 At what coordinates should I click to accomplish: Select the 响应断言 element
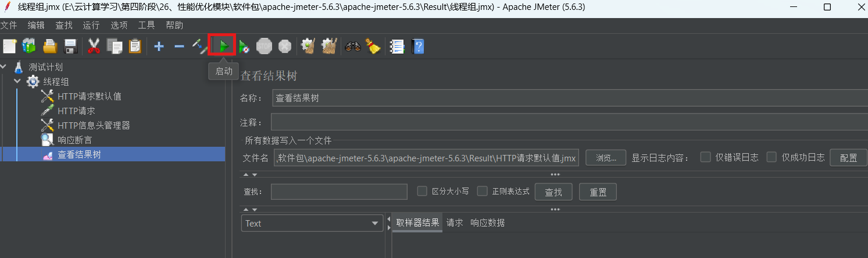pyautogui.click(x=74, y=140)
